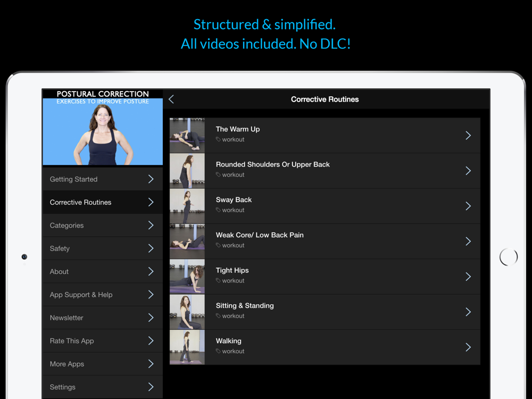Viewport: 532px width, 399px height.
Task: Click the arrow on the Walking row
Action: click(x=468, y=347)
